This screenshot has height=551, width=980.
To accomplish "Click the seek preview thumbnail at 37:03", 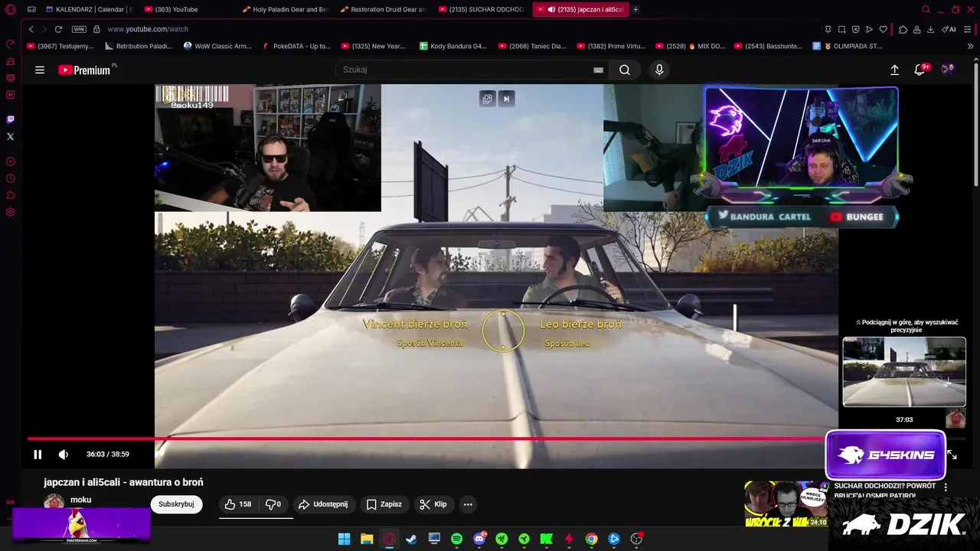I will (x=904, y=372).
